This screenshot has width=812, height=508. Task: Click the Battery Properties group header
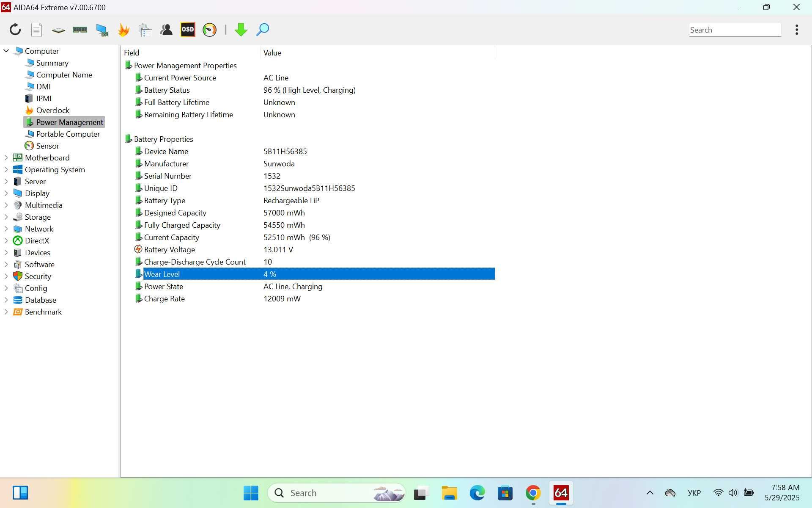coord(163,139)
